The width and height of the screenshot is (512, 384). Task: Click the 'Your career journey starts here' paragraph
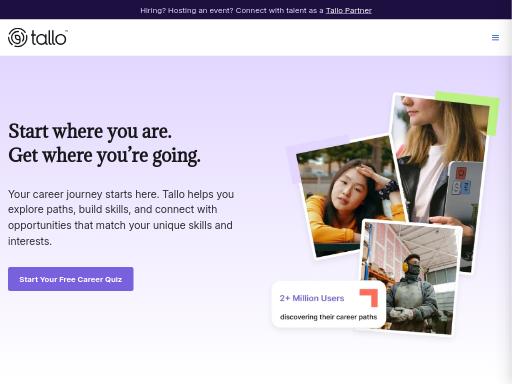(121, 217)
